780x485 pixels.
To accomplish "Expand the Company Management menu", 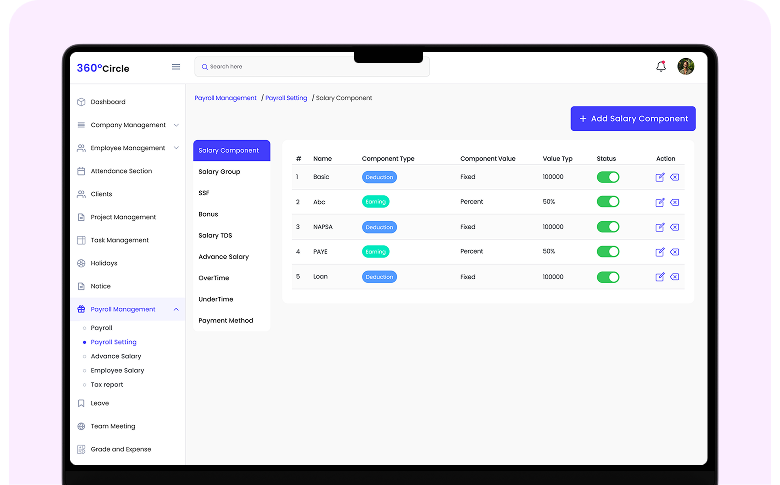I will click(176, 125).
